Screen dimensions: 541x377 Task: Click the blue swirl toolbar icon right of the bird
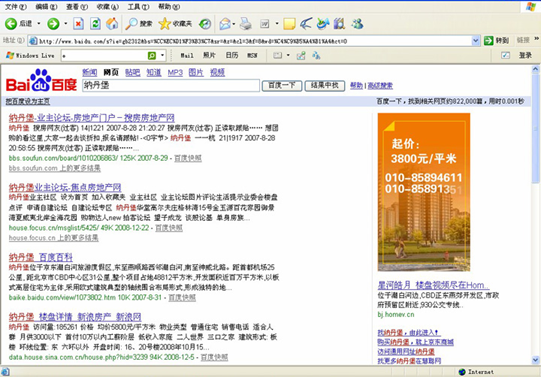[323, 23]
